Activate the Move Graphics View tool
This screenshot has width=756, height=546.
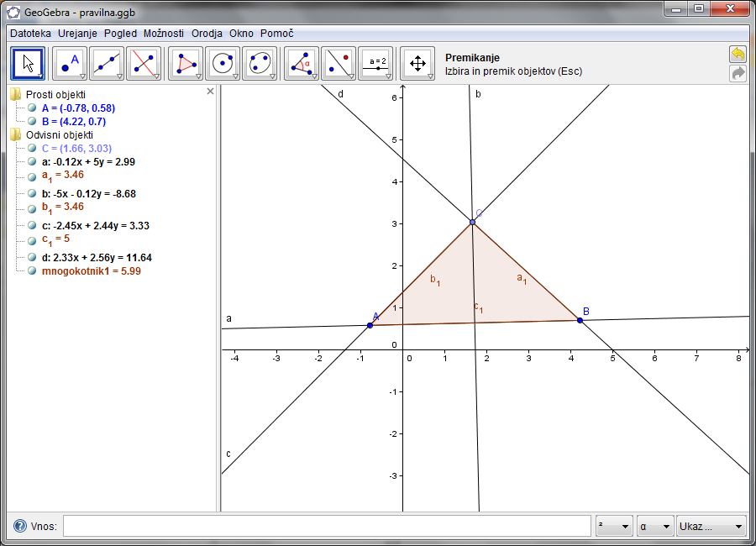click(x=417, y=63)
